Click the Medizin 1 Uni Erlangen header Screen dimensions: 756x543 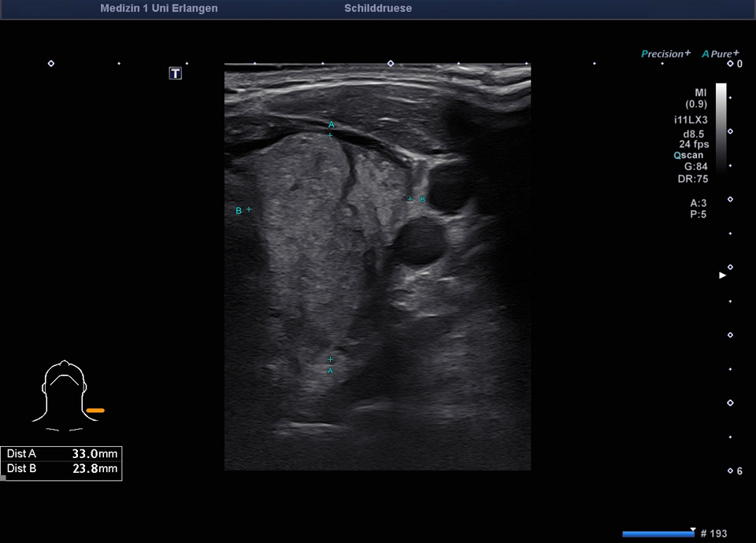click(x=159, y=9)
